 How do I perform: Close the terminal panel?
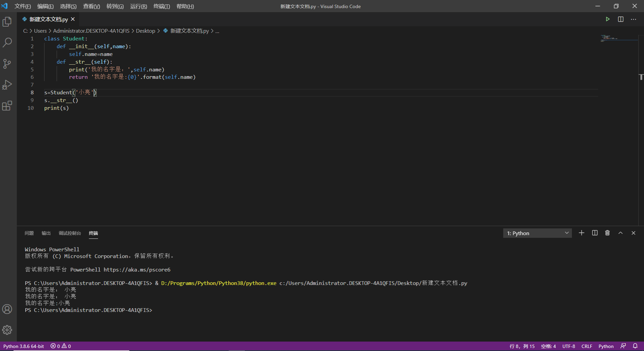tap(633, 233)
